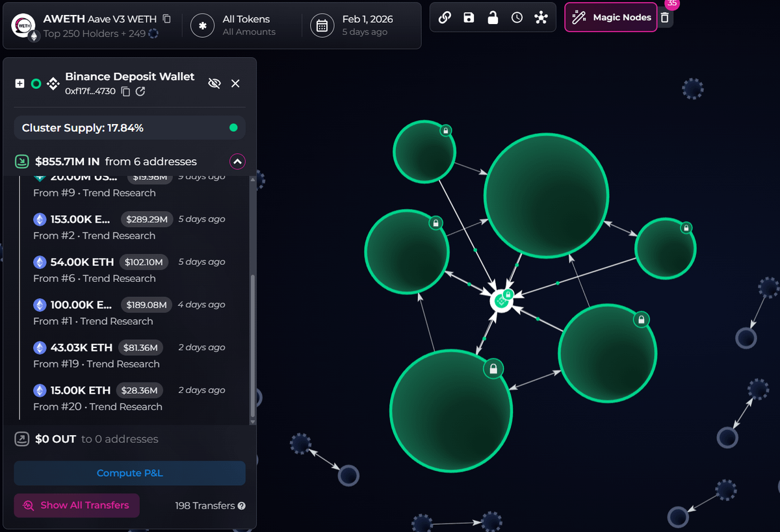Click the green dot in Cluster Supply bar
The height and width of the screenshot is (532, 780).
point(233,128)
